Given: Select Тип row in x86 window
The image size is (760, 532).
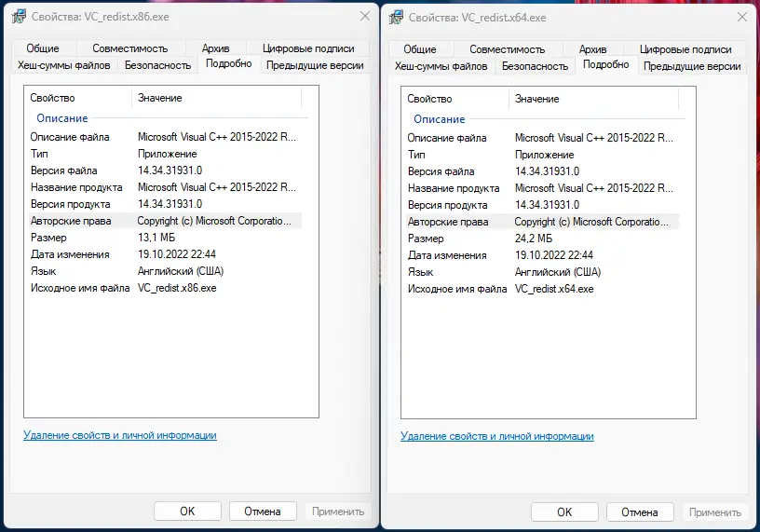Looking at the screenshot, I should (165, 154).
